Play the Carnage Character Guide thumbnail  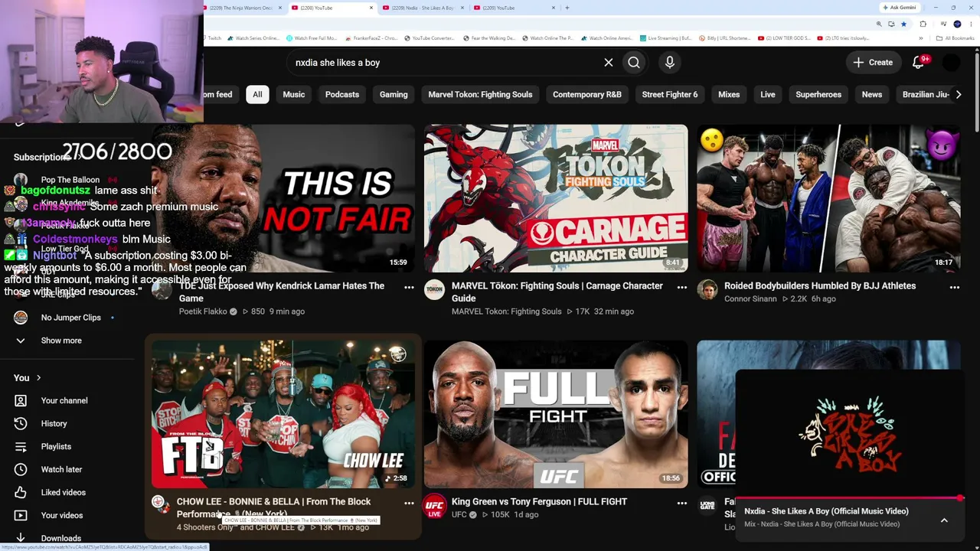(556, 199)
